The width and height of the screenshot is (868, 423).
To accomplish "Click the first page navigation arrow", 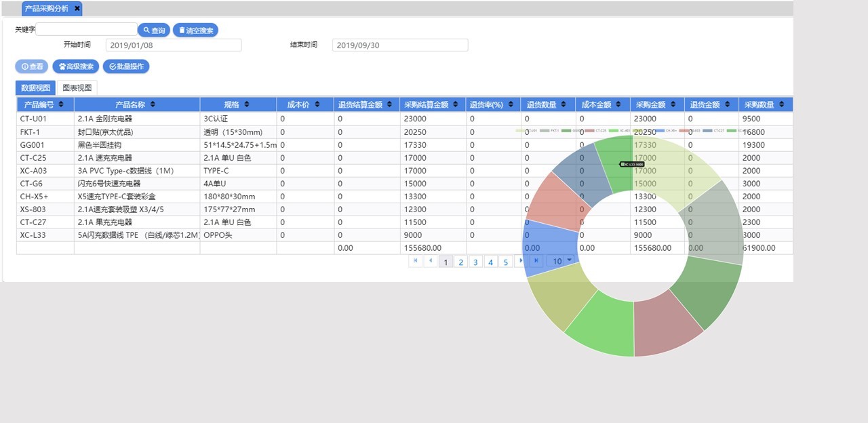I will coord(415,261).
